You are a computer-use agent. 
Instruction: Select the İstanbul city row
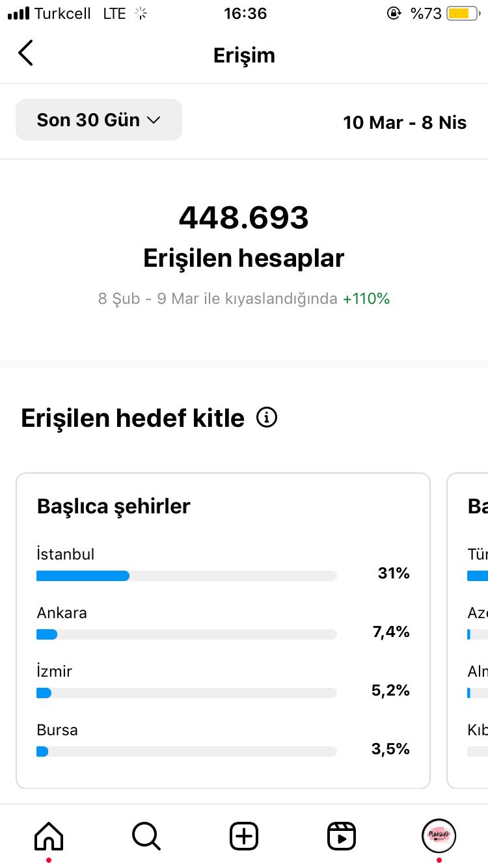coord(223,564)
